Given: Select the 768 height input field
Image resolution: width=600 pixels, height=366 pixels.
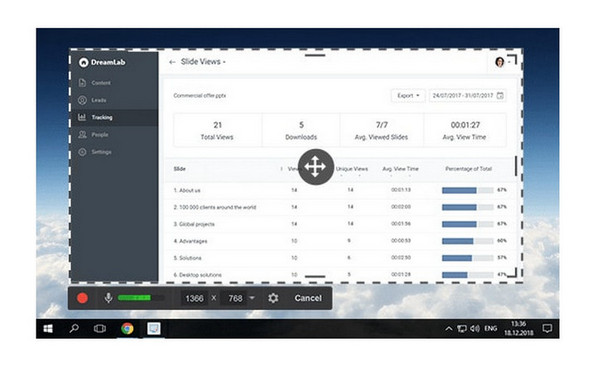Looking at the screenshot, I should coord(235,298).
